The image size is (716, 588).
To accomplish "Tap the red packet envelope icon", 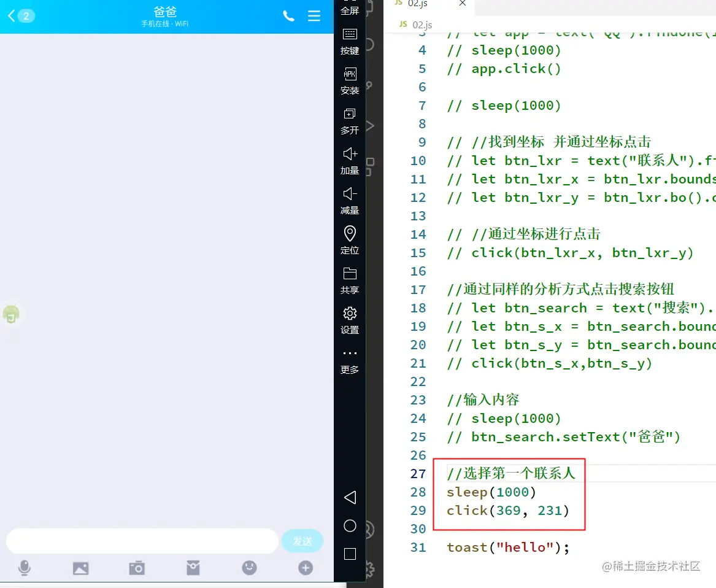I will [x=193, y=568].
